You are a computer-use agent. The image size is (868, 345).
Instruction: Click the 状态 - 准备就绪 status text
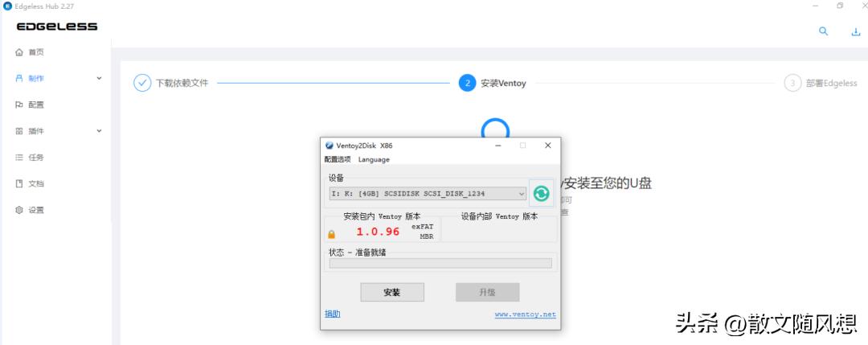pyautogui.click(x=357, y=253)
